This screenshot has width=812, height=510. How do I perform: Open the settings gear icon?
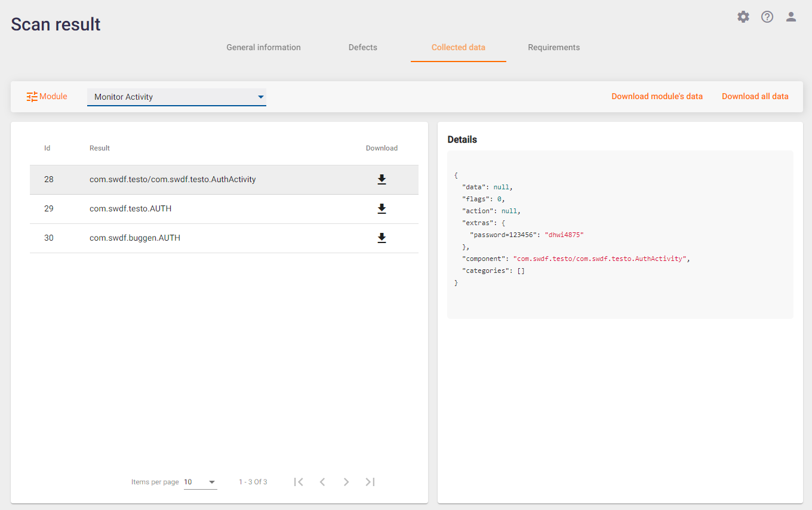(743, 17)
